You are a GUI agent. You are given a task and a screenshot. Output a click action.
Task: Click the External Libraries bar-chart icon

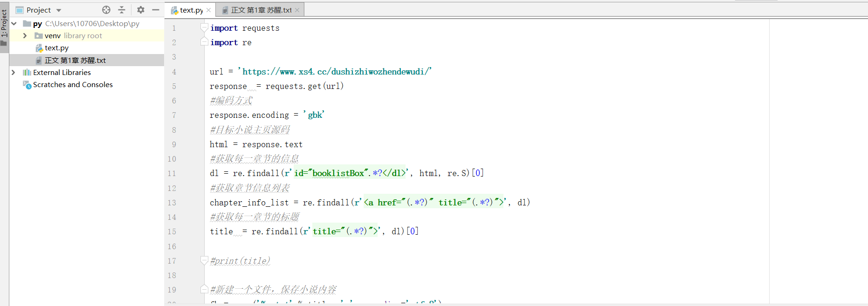point(27,72)
